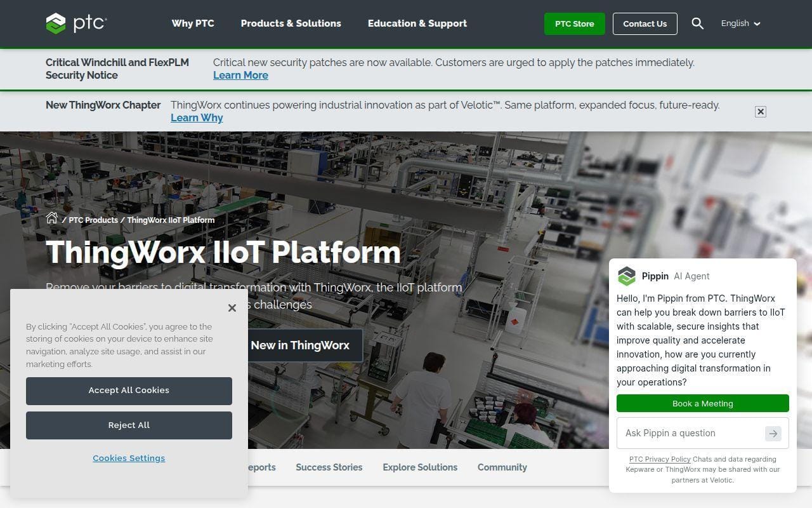Click the 'Critical Windchill and FlexPLM' notice title

117,69
